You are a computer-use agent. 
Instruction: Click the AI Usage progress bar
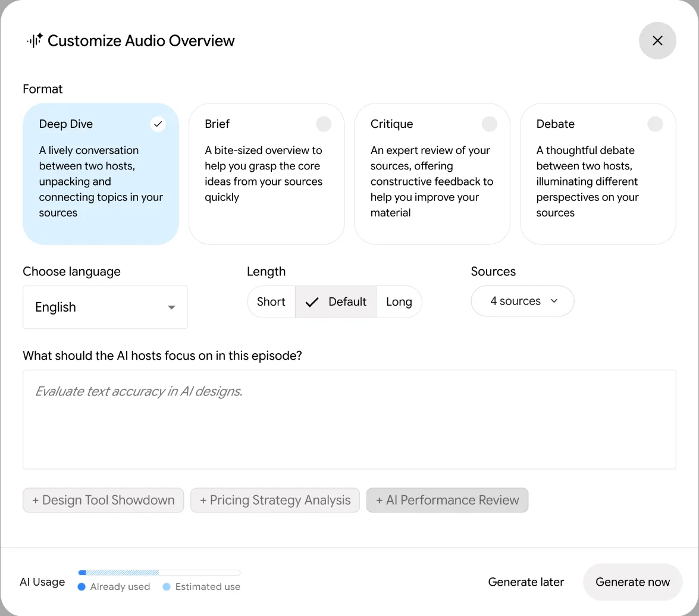pos(159,573)
